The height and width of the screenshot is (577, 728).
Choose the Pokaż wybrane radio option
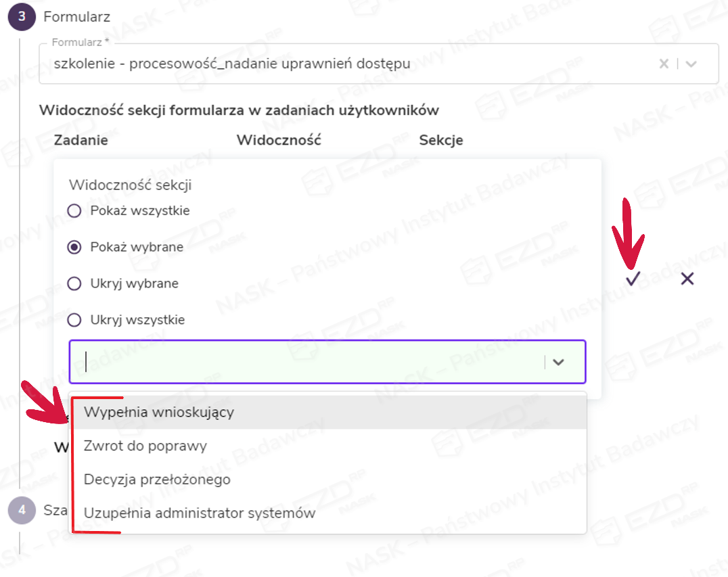click(74, 248)
